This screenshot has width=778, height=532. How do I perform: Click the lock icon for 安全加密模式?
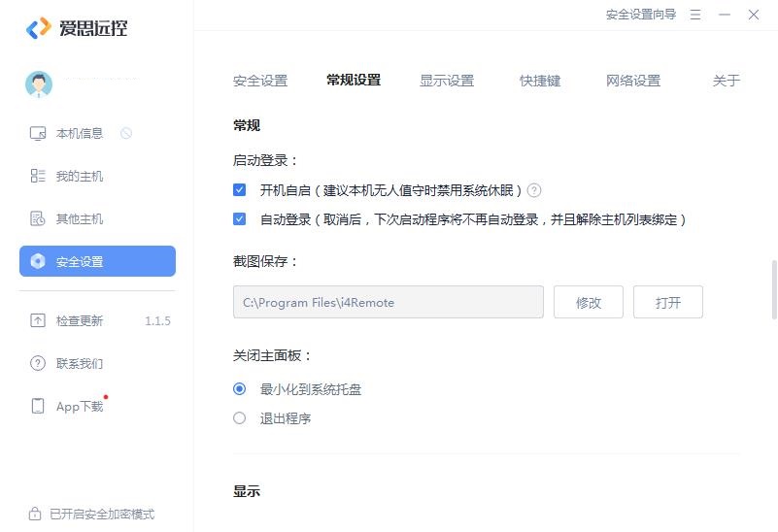35,514
